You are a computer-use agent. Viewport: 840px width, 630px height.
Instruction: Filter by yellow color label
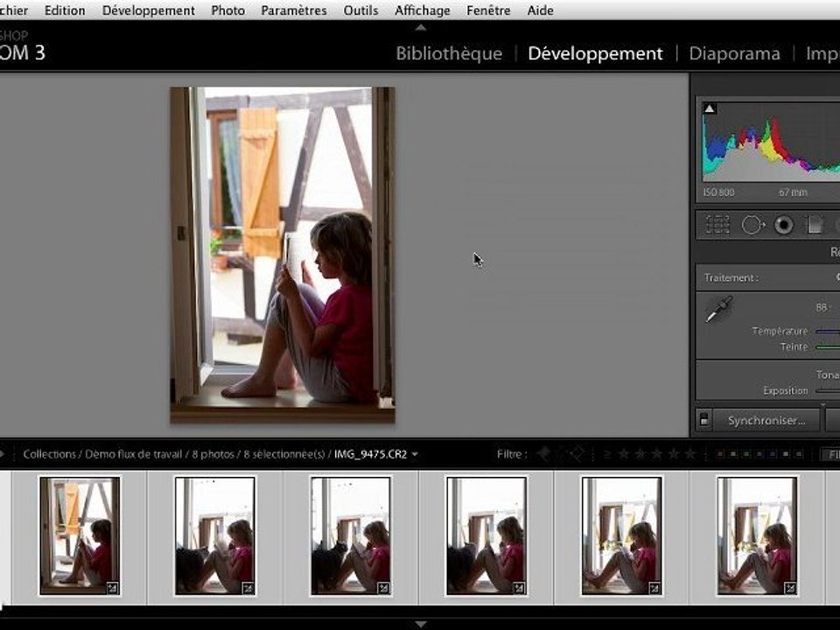tap(733, 454)
